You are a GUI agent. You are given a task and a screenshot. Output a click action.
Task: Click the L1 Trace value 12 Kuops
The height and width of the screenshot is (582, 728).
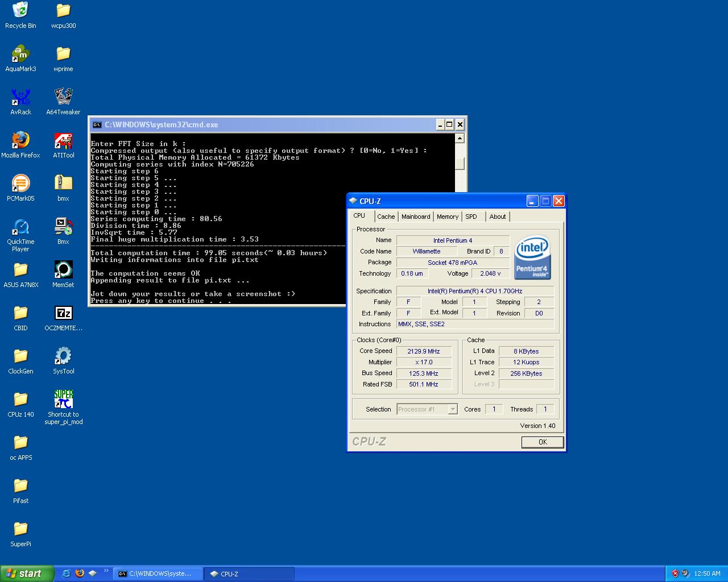(526, 362)
